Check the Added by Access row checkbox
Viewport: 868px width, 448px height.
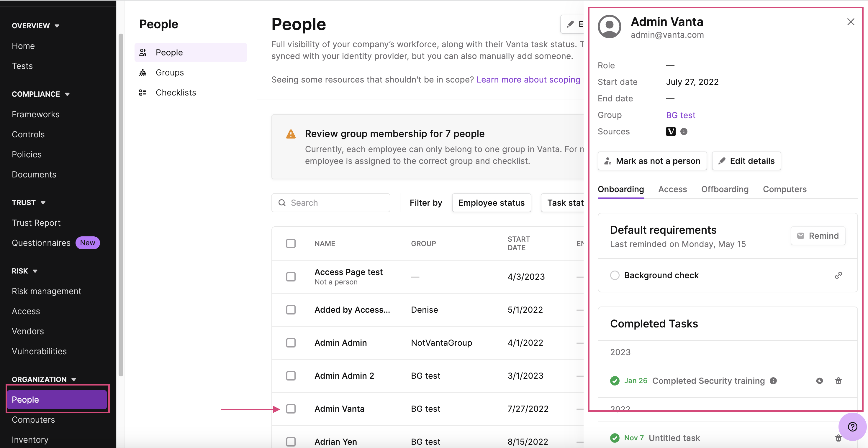click(291, 310)
